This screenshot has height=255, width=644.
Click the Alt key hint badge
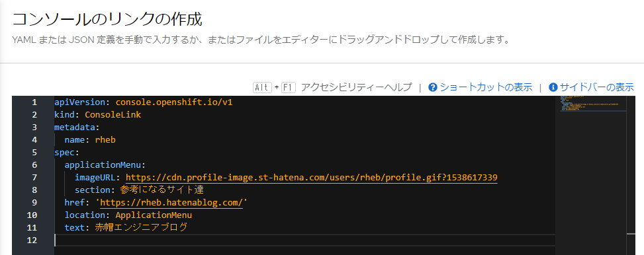(x=263, y=87)
